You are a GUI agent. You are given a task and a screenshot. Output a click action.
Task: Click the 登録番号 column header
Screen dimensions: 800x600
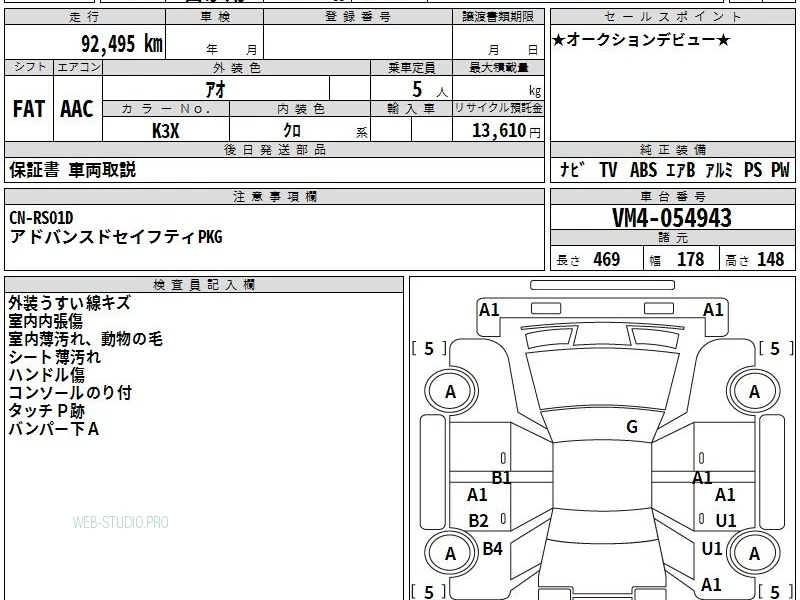point(358,17)
